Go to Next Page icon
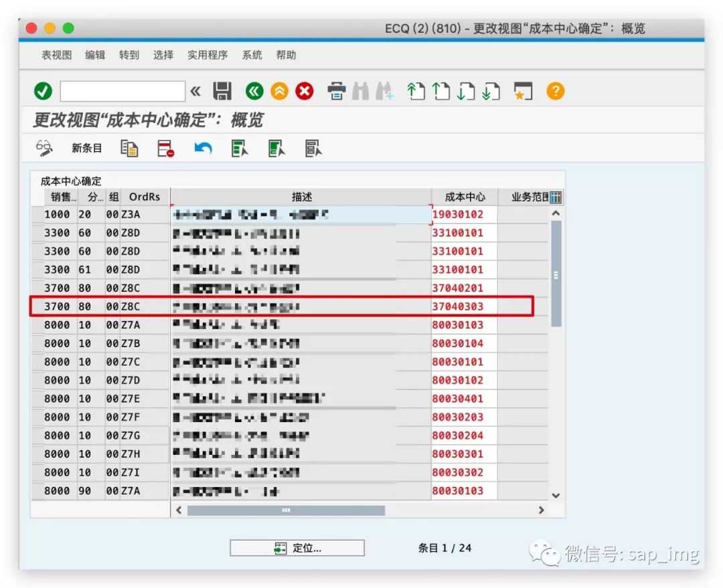This screenshot has height=588, width=723. pyautogui.click(x=466, y=91)
